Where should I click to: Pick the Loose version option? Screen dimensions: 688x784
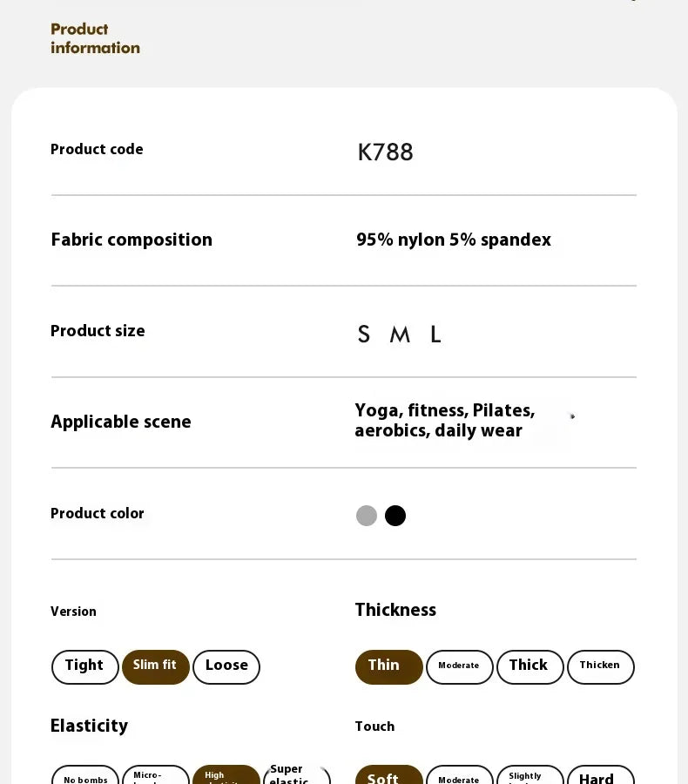pyautogui.click(x=226, y=667)
